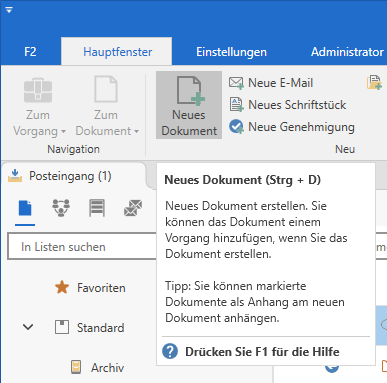
Task: Open the Einstellungen ribbon tab
Action: pyautogui.click(x=231, y=52)
